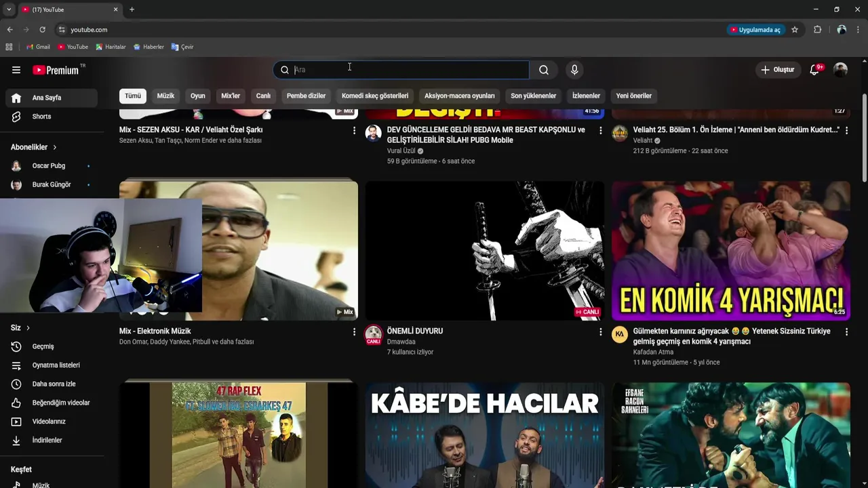Open Çevir bookmark
Image resolution: width=868 pixels, height=488 pixels.
click(x=182, y=47)
